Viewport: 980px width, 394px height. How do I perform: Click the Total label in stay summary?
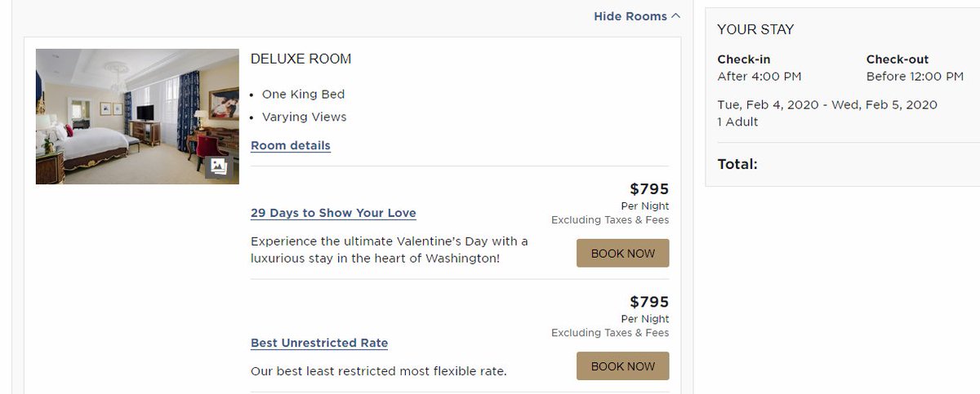(x=737, y=164)
